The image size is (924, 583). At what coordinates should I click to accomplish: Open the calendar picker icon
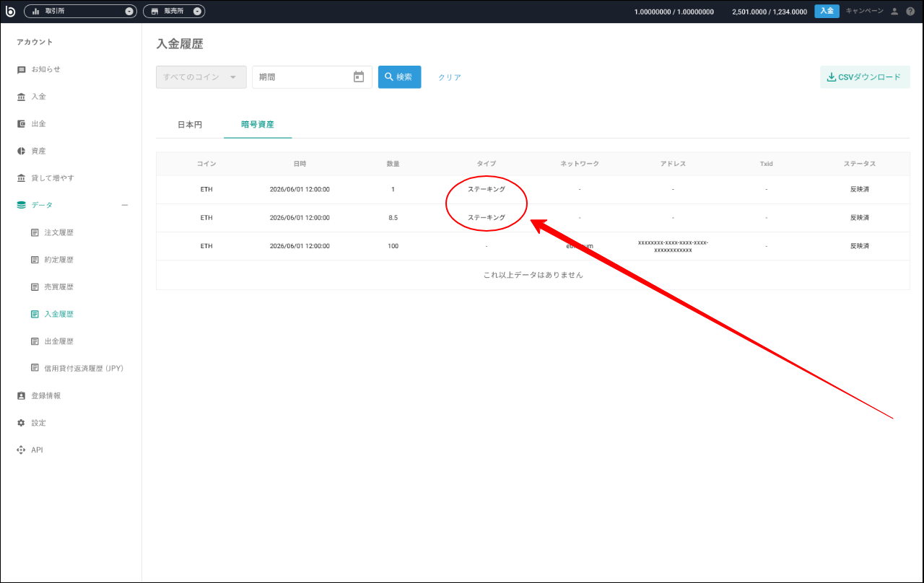click(359, 77)
